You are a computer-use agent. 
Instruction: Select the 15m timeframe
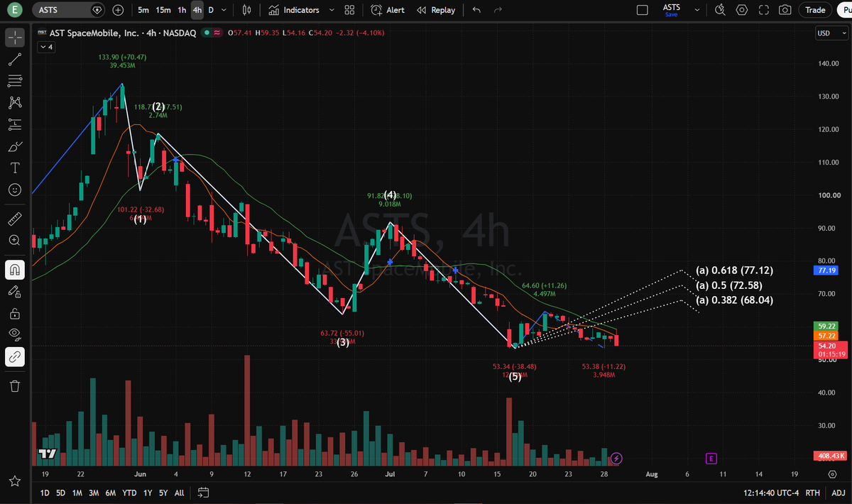(163, 10)
